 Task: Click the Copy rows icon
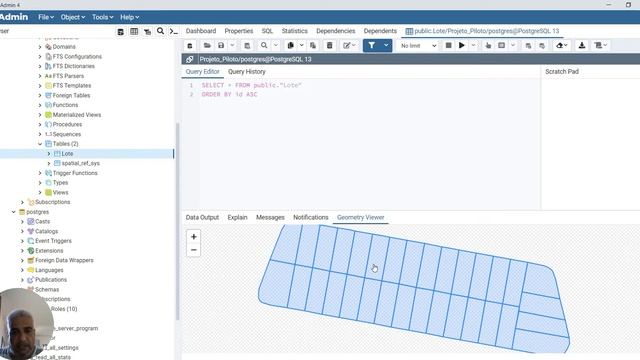coord(290,45)
